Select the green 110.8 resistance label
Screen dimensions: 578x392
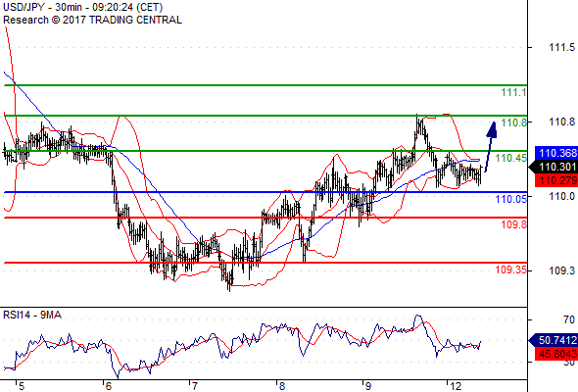click(x=513, y=122)
